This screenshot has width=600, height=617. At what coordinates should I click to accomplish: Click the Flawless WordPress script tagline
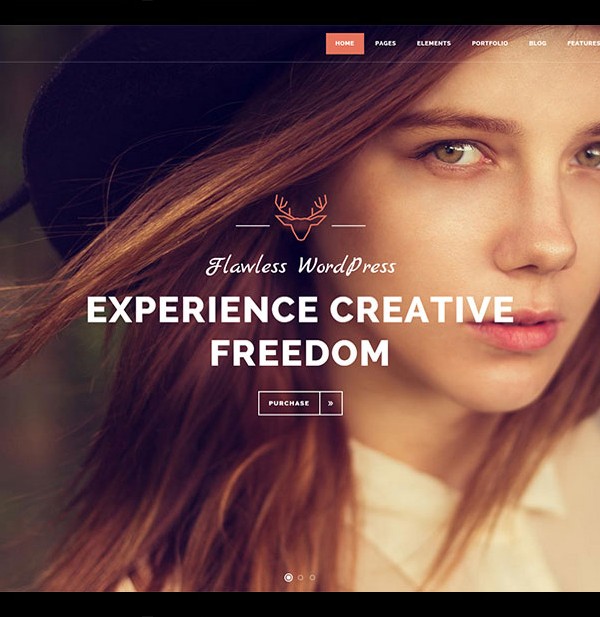pos(301,266)
